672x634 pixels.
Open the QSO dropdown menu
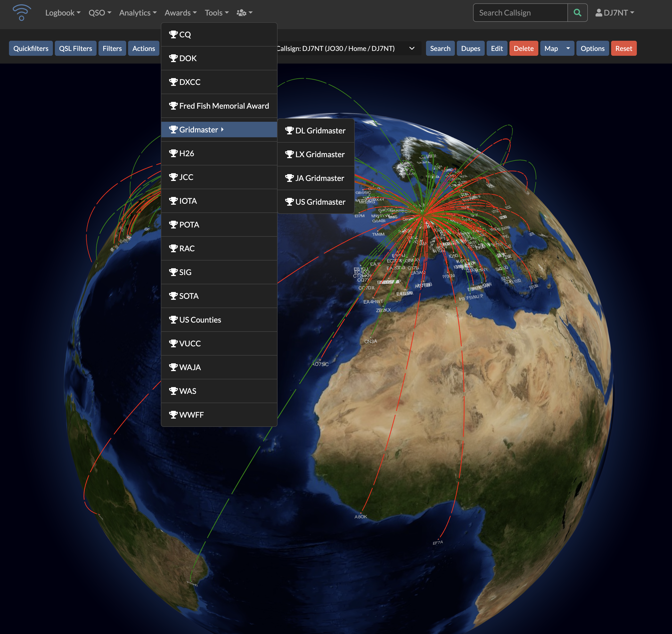point(100,13)
